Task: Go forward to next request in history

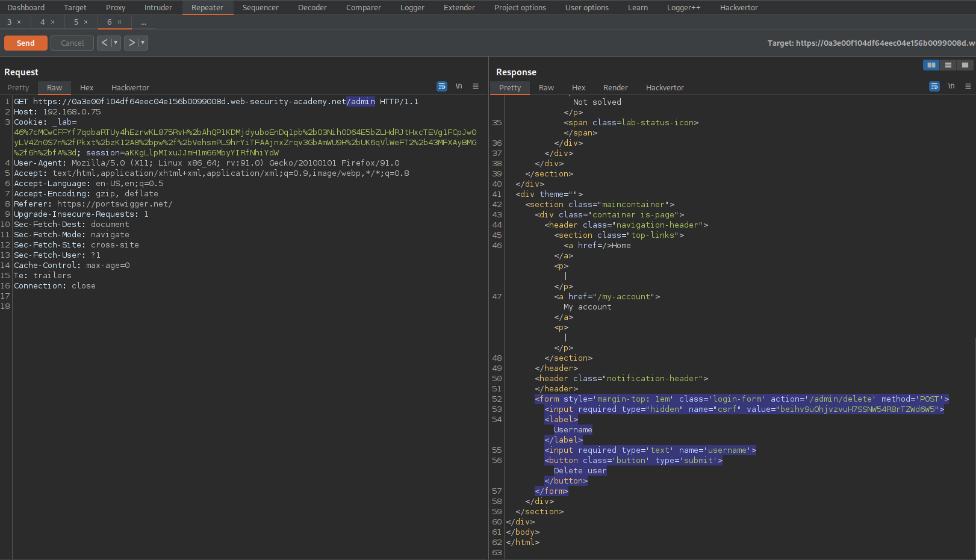Action: click(131, 43)
